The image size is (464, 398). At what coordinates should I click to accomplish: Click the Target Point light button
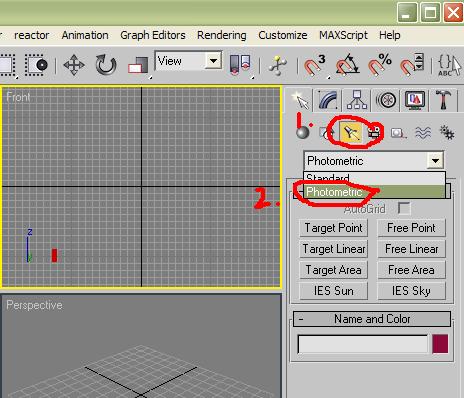(x=333, y=228)
